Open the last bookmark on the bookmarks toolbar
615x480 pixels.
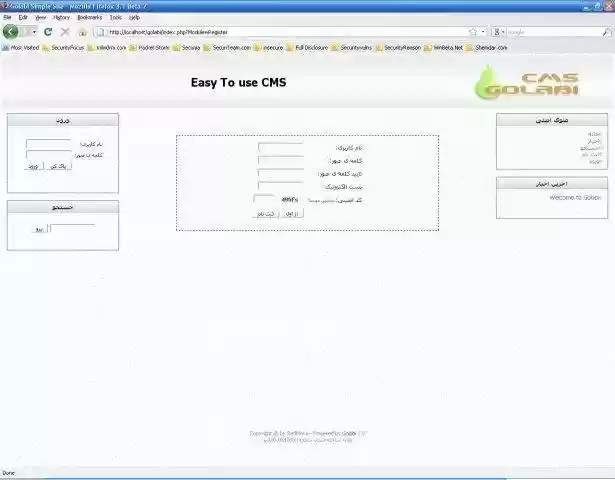[x=486, y=47]
